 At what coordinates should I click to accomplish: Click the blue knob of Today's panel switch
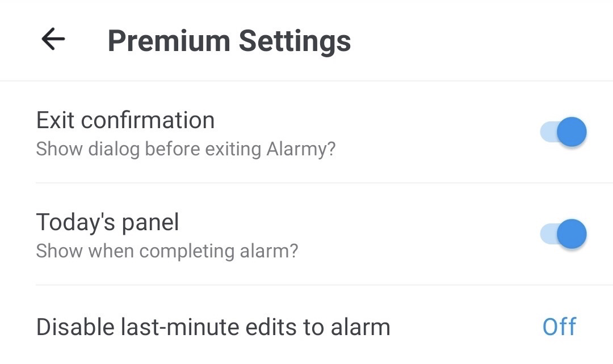pyautogui.click(x=571, y=234)
